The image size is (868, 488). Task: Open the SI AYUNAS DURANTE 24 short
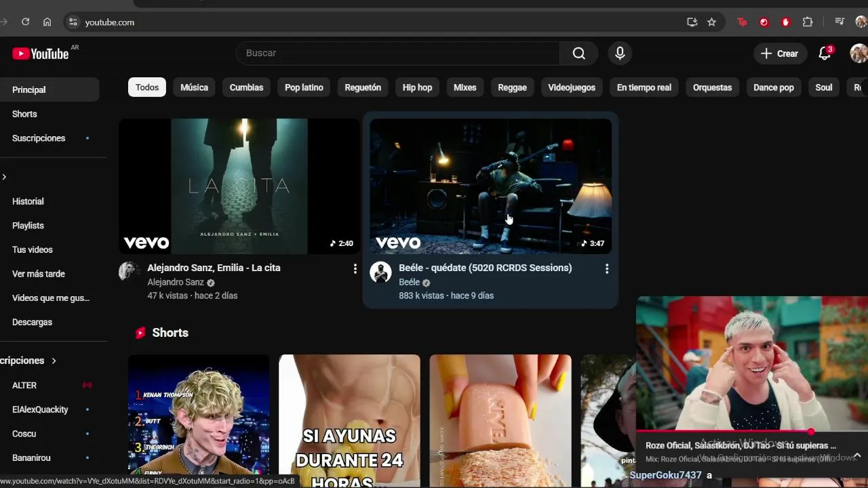(349, 421)
